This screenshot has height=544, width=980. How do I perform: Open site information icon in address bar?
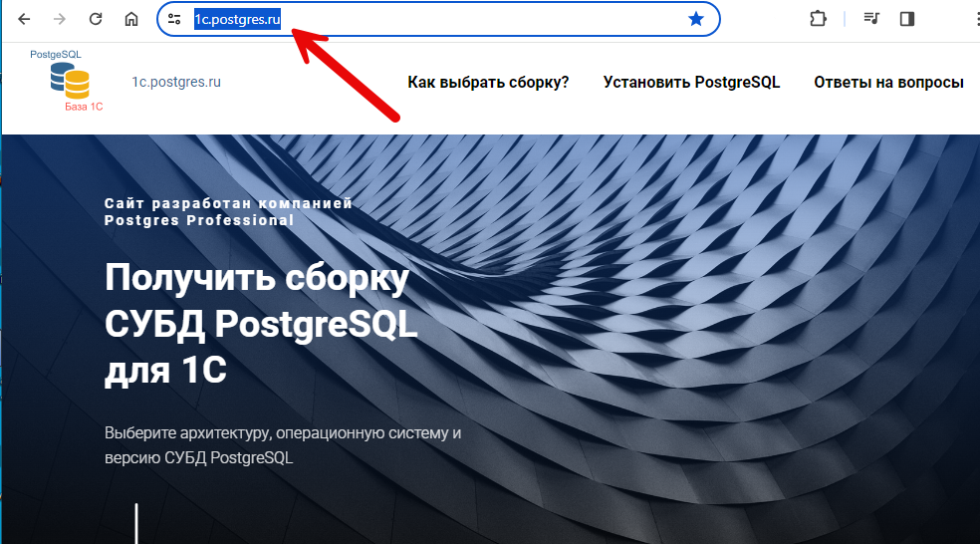174,19
